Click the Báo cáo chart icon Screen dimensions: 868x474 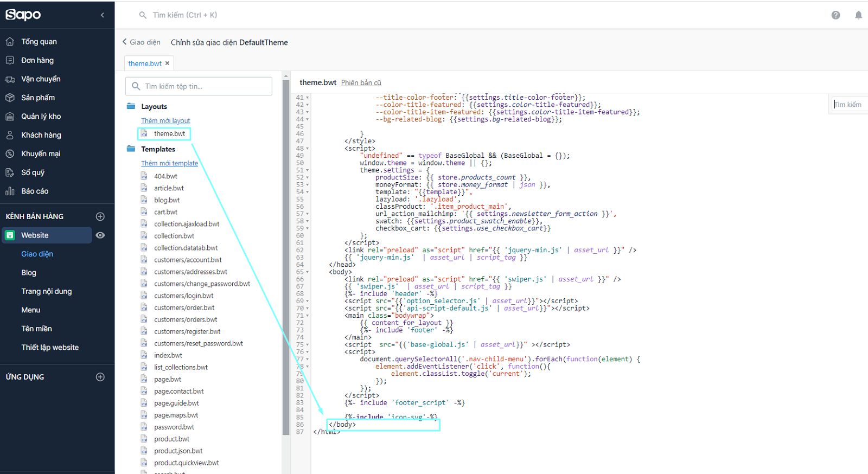(10, 191)
